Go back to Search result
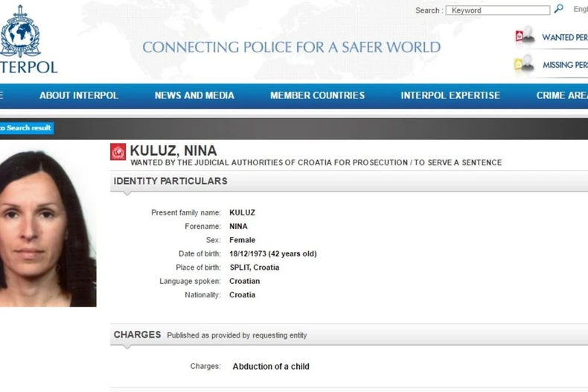 click(27, 128)
